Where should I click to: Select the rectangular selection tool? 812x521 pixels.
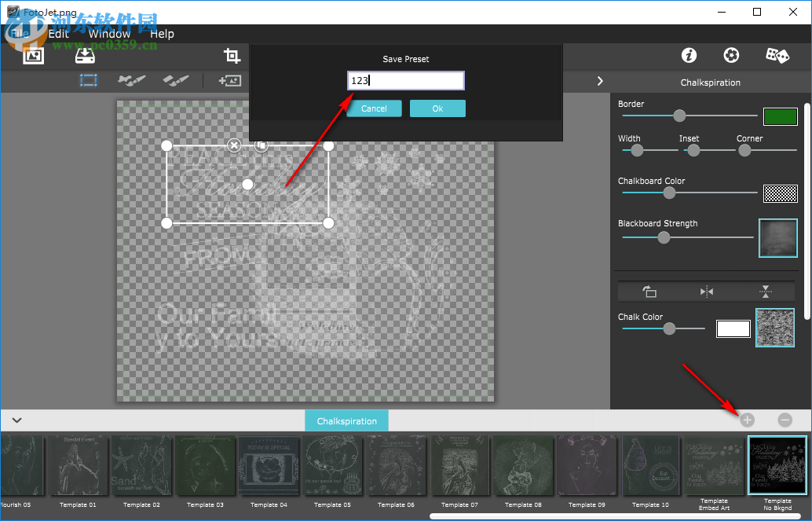pyautogui.click(x=88, y=80)
